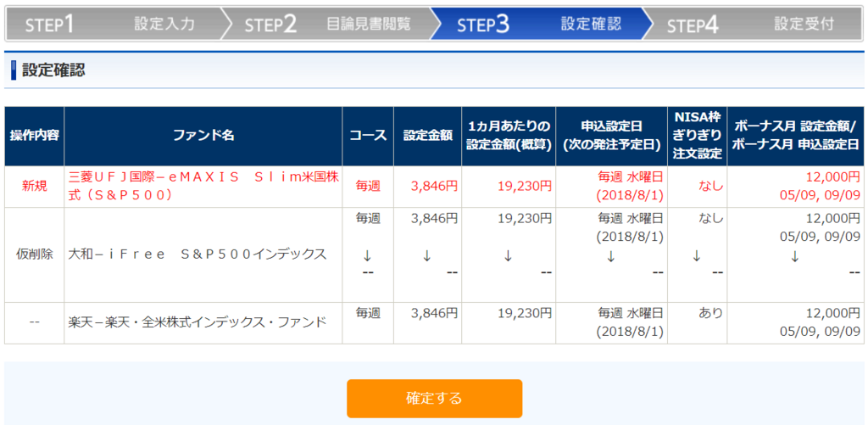Click red 毎週 course in eMAXIS row
The width and height of the screenshot is (868, 425).
click(368, 187)
